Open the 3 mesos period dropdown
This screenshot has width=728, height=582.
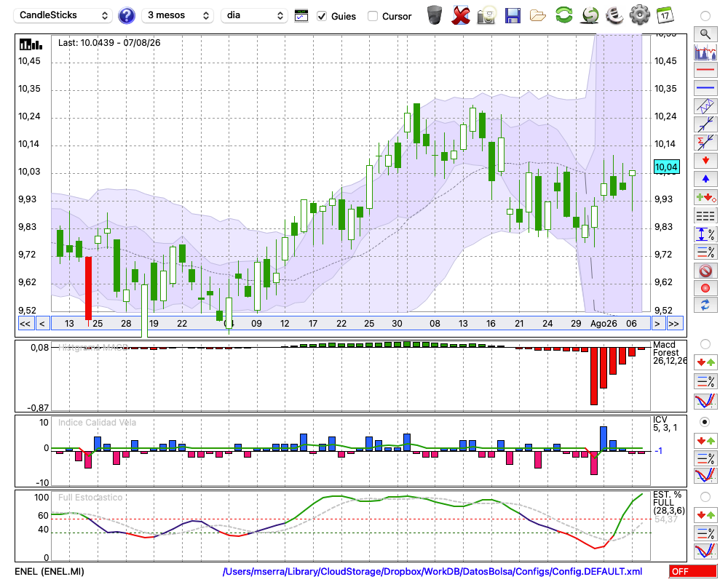click(x=178, y=15)
